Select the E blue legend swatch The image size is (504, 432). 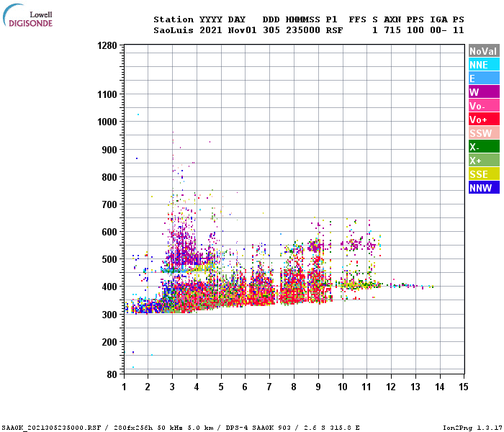coord(484,78)
